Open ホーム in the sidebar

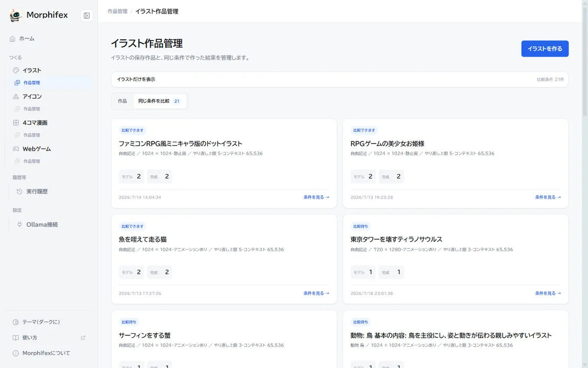tap(49, 38)
